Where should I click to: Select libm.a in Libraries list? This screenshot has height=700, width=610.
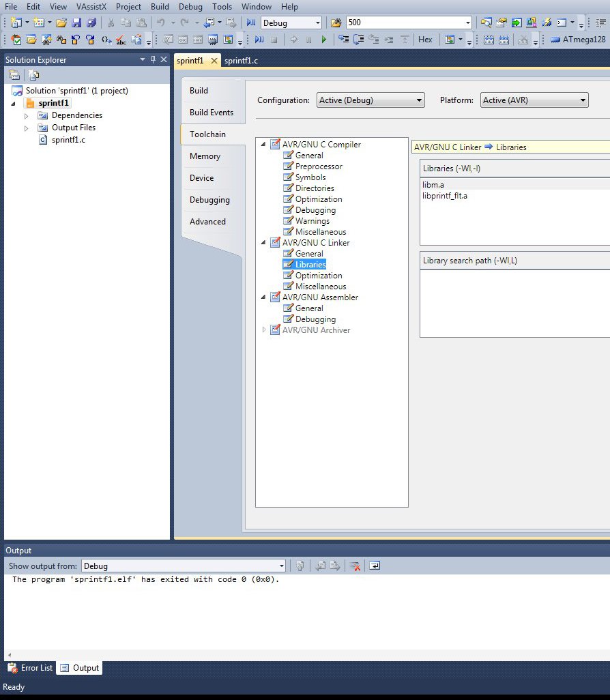coord(433,184)
